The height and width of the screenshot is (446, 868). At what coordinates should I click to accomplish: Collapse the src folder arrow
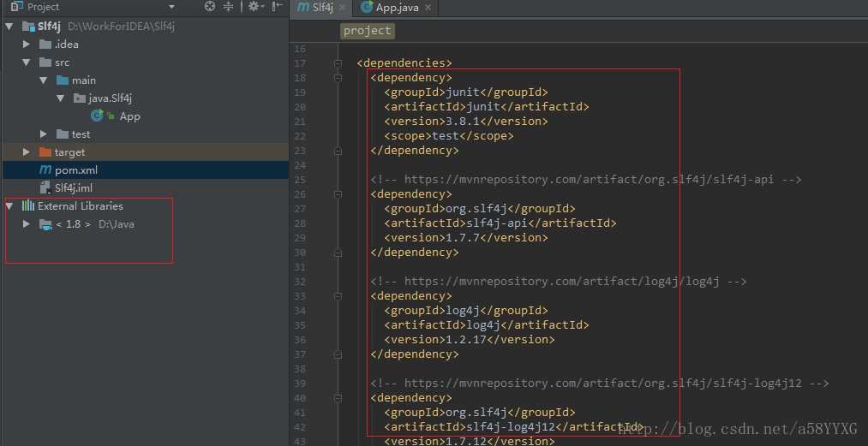26,62
